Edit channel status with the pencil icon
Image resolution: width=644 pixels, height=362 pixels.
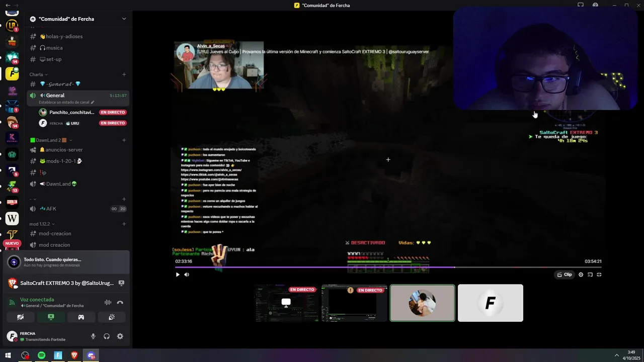93,102
